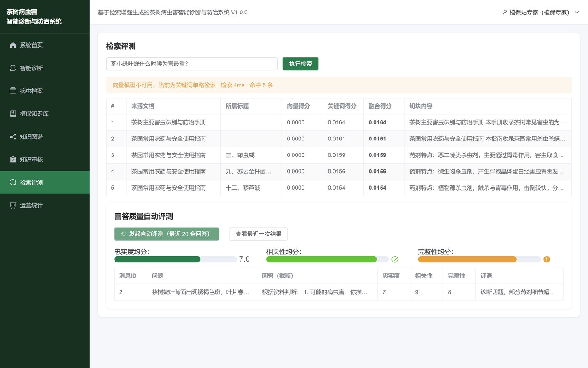Click the chunk text starting 药剂特点：植物源杀虫剂
588x368 pixels.
[x=487, y=188]
